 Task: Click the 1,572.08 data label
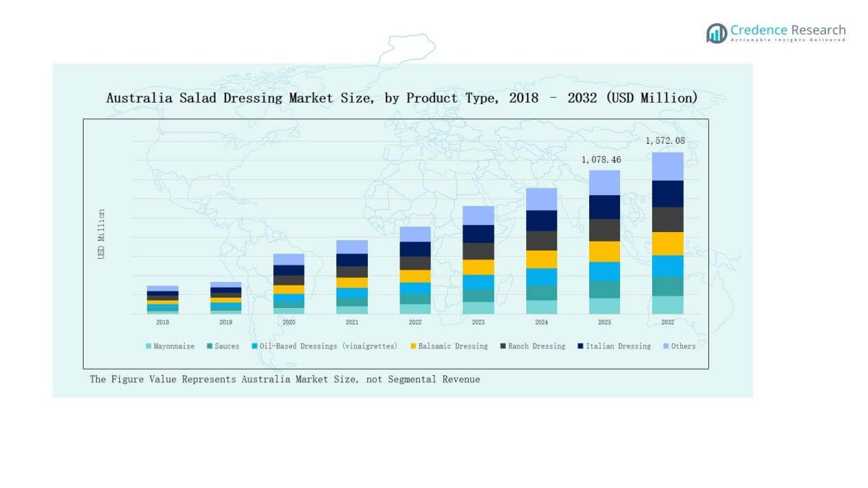pos(665,141)
